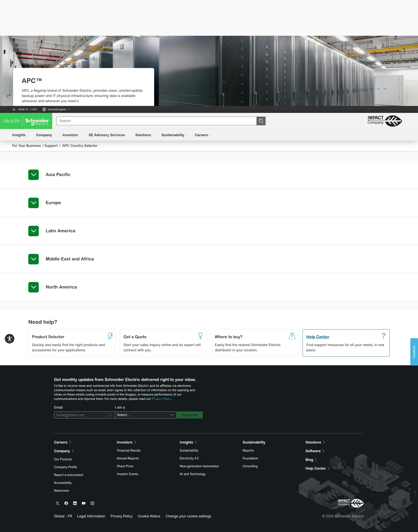Screen dimensions: 418x532
Task: Open the Insights navigation menu
Action: [x=20, y=135]
